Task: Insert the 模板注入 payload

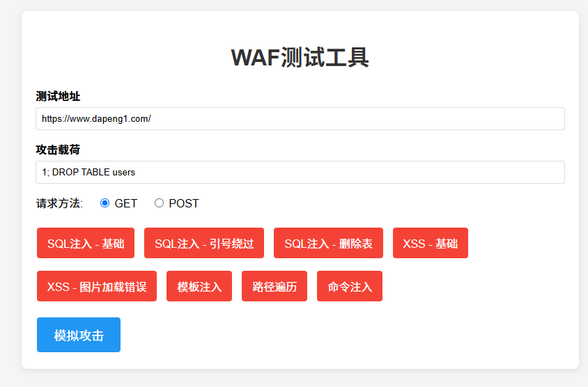Action: point(199,286)
